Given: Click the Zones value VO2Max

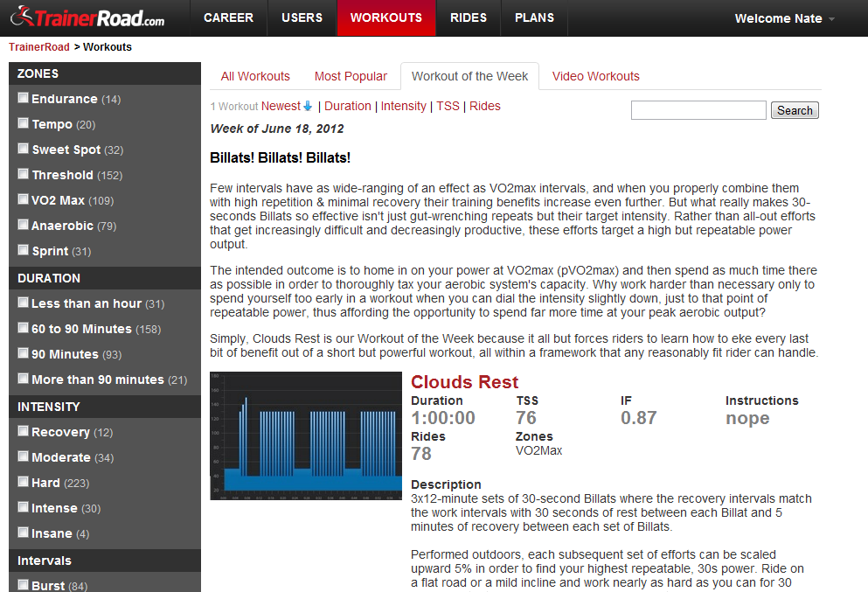Looking at the screenshot, I should [538, 451].
